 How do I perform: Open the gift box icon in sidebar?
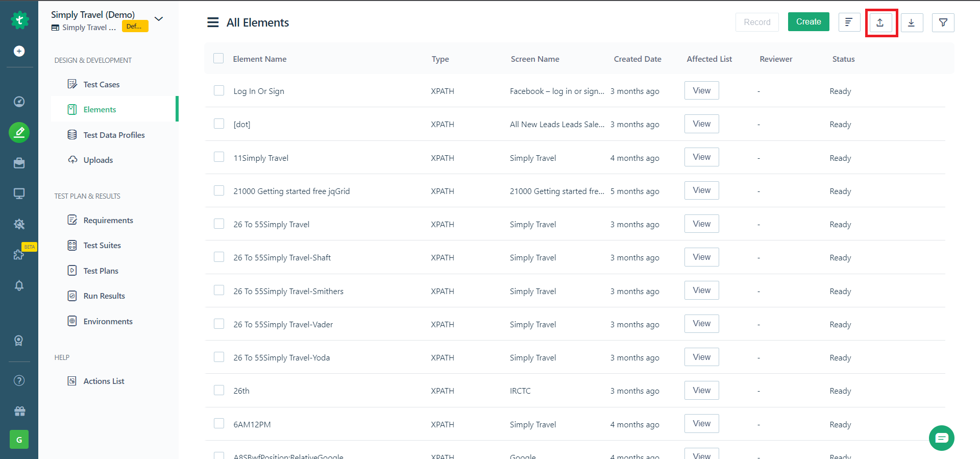coord(19,411)
